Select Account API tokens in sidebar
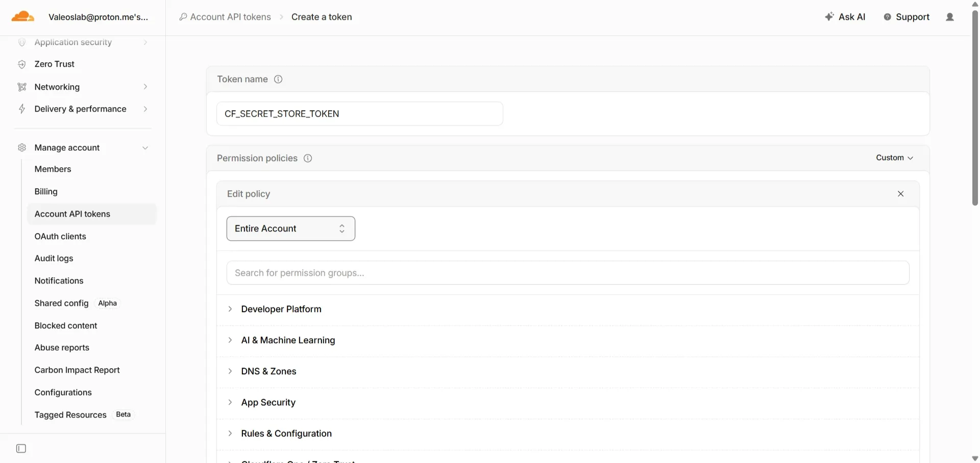The width and height of the screenshot is (980, 463). click(x=92, y=214)
